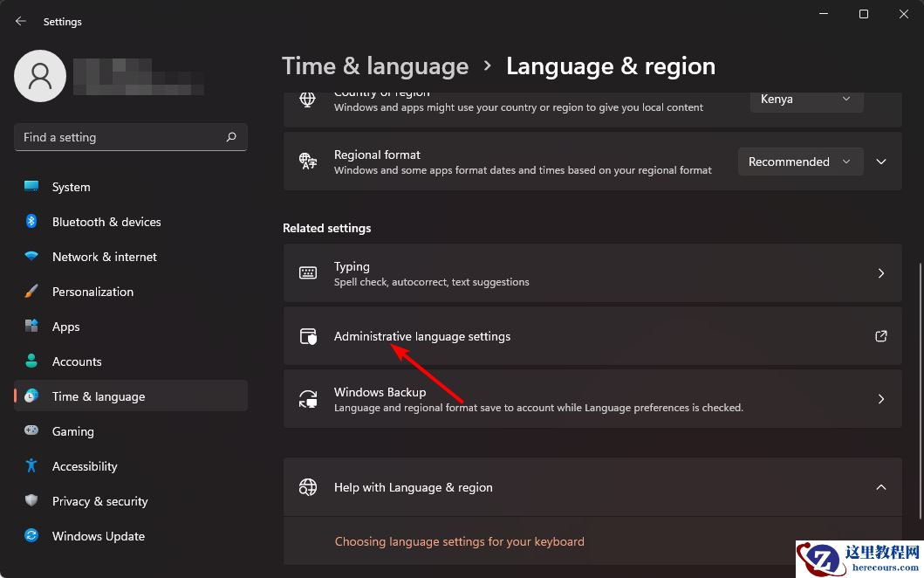This screenshot has height=578, width=924.
Task: Open Choosing language settings for your keyboard
Action: click(459, 541)
